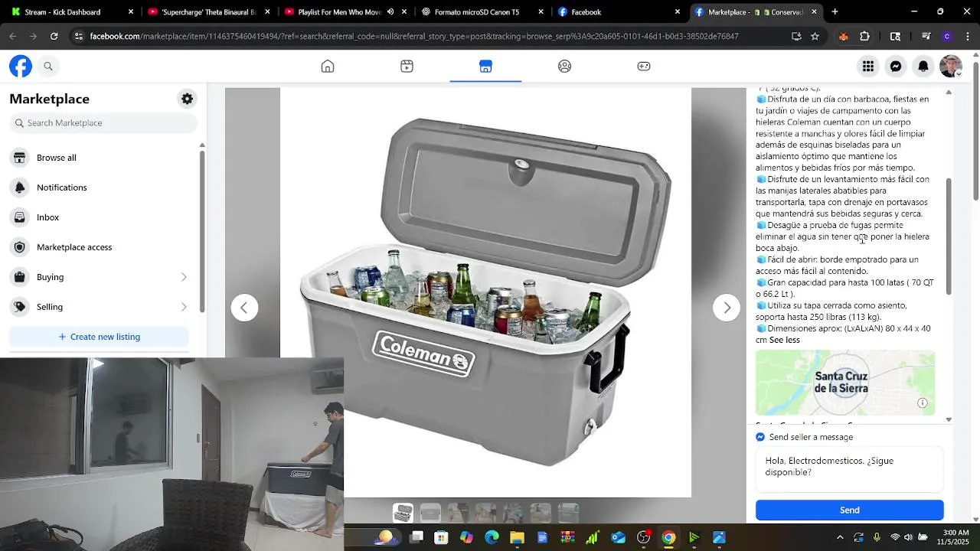
Task: Click the map info icon
Action: (x=923, y=403)
